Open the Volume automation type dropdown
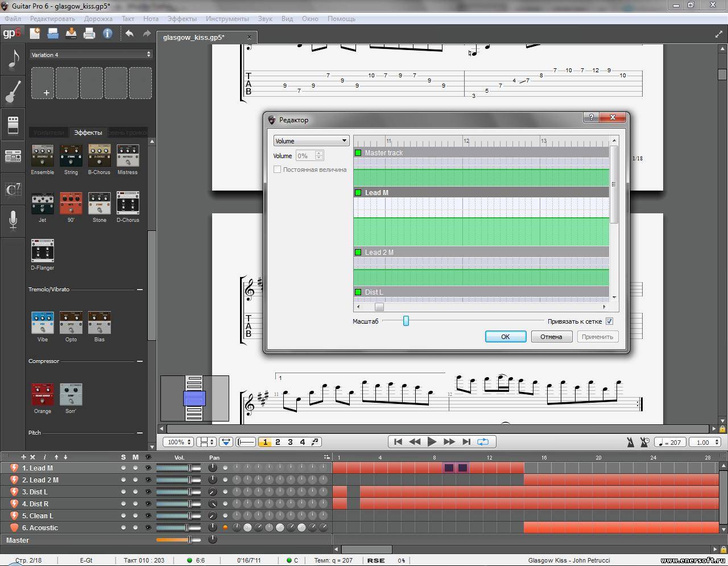The height and width of the screenshot is (566, 728). [311, 141]
